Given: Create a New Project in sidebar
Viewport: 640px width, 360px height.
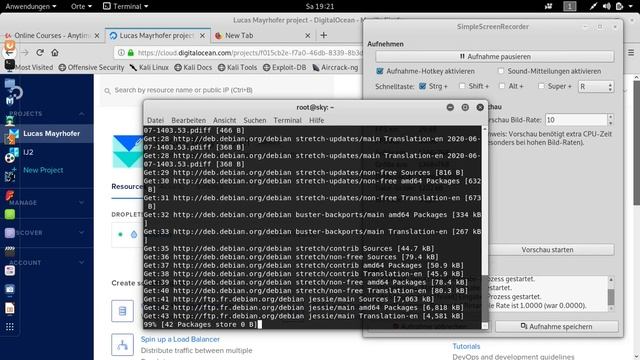Looking at the screenshot, I should click(x=43, y=170).
